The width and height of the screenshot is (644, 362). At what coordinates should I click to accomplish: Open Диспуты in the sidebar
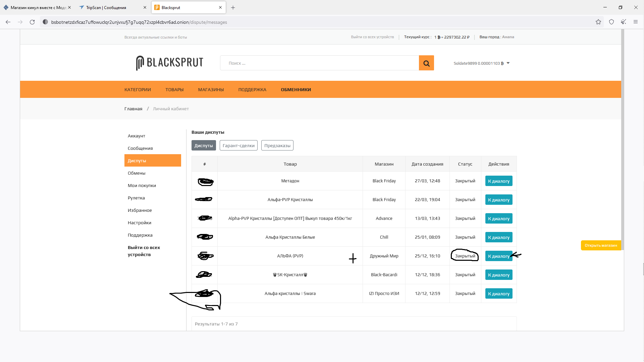(153, 161)
